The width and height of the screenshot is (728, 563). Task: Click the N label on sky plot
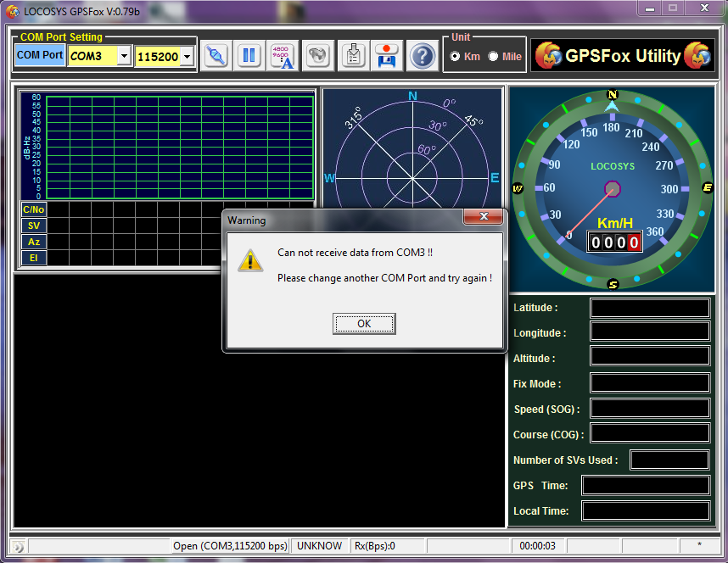(412, 96)
